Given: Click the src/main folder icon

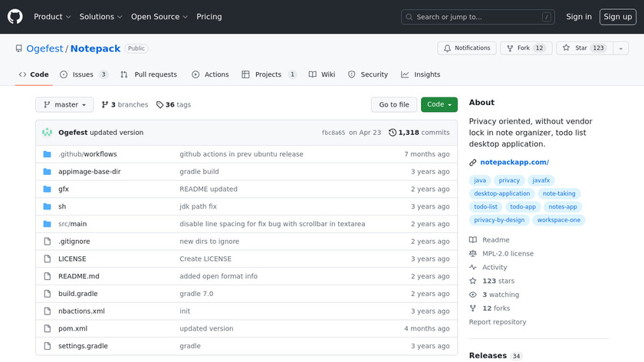Looking at the screenshot, I should [x=48, y=224].
